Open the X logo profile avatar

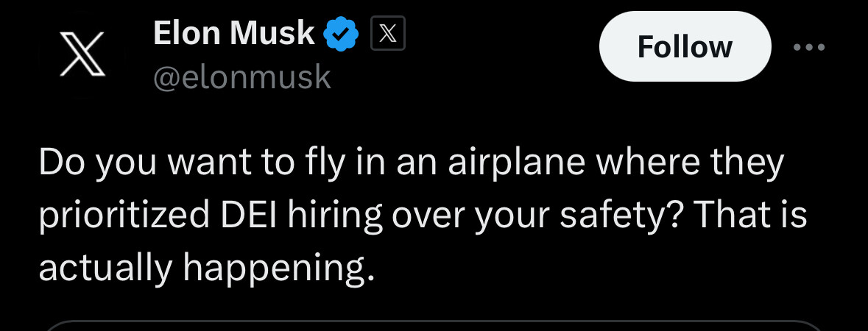[82, 54]
